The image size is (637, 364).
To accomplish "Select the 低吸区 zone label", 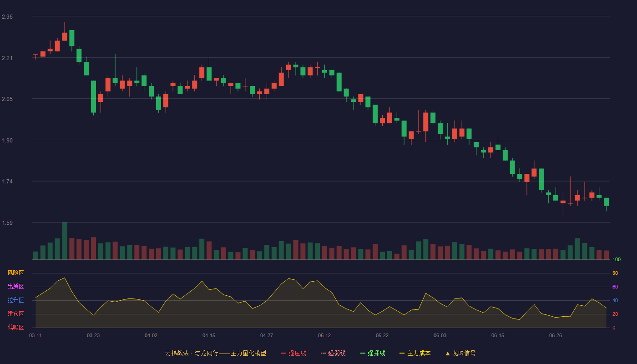I will pos(15,327).
